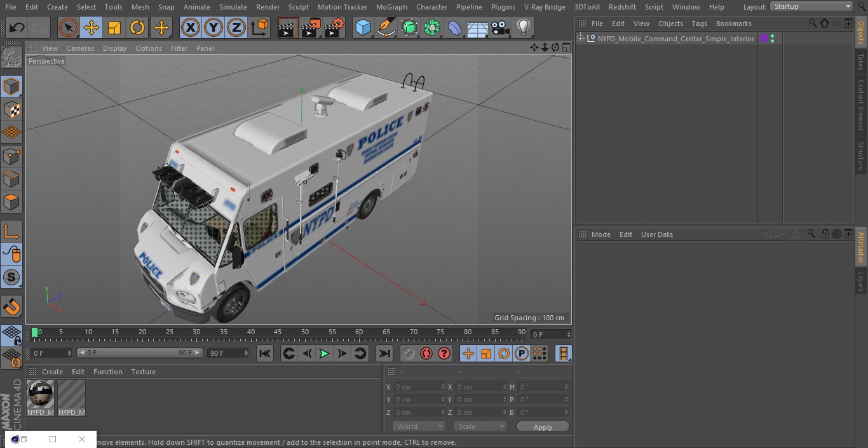Go to start of animation
Screen dimensions: 868x448
tap(265, 353)
